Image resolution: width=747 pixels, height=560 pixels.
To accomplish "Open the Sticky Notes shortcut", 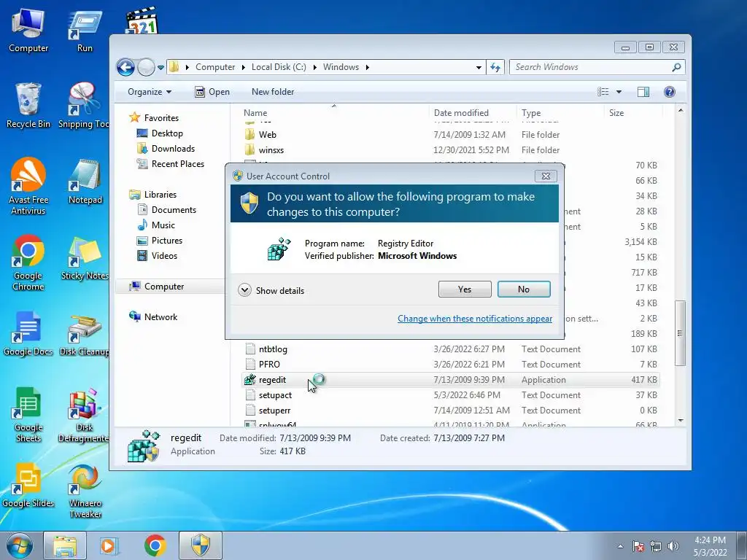I will (85, 258).
